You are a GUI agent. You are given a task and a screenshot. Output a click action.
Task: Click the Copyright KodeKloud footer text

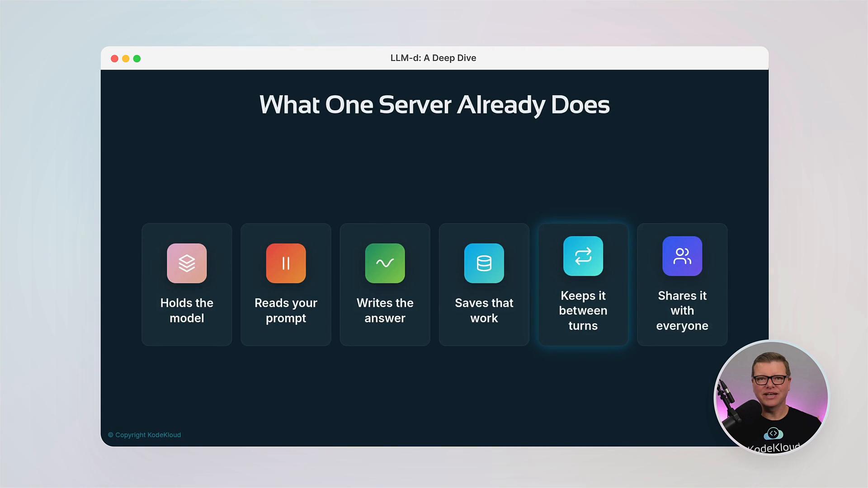pyautogui.click(x=144, y=435)
